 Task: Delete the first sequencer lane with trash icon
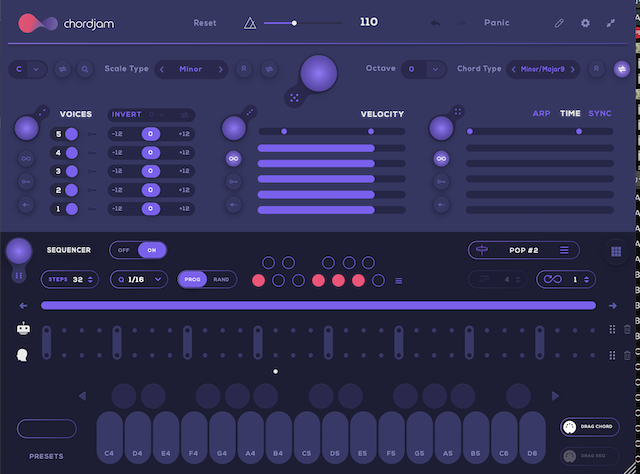628,329
